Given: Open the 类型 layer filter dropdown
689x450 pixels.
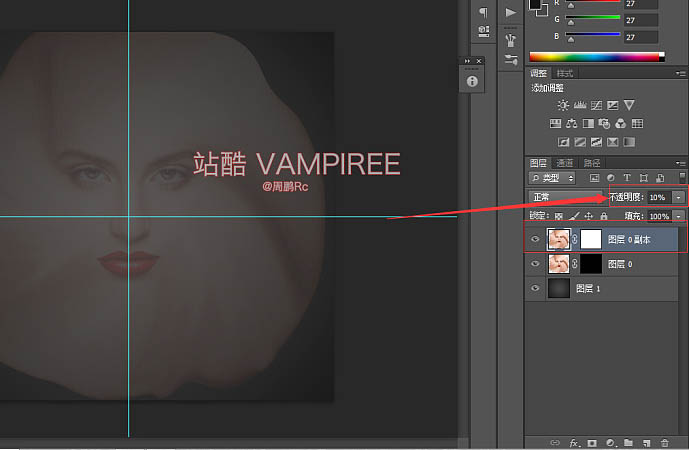Looking at the screenshot, I should coord(552,178).
